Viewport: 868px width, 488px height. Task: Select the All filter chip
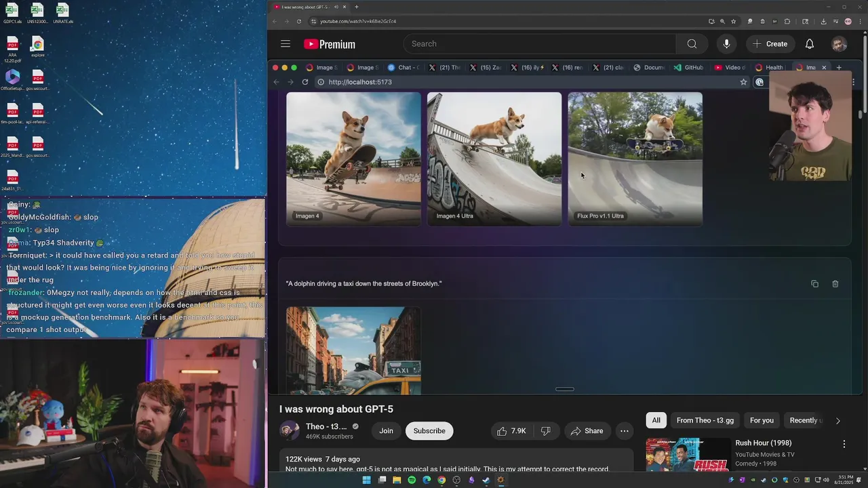point(656,420)
